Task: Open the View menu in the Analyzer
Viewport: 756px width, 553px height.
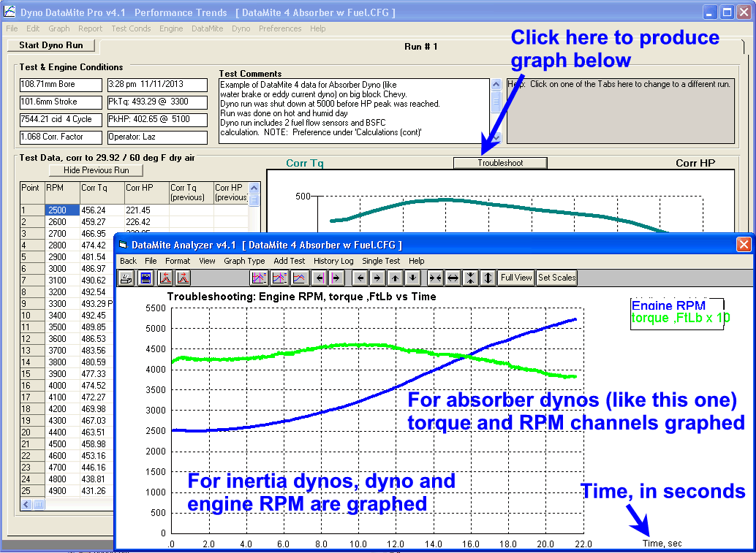Action: (x=207, y=261)
